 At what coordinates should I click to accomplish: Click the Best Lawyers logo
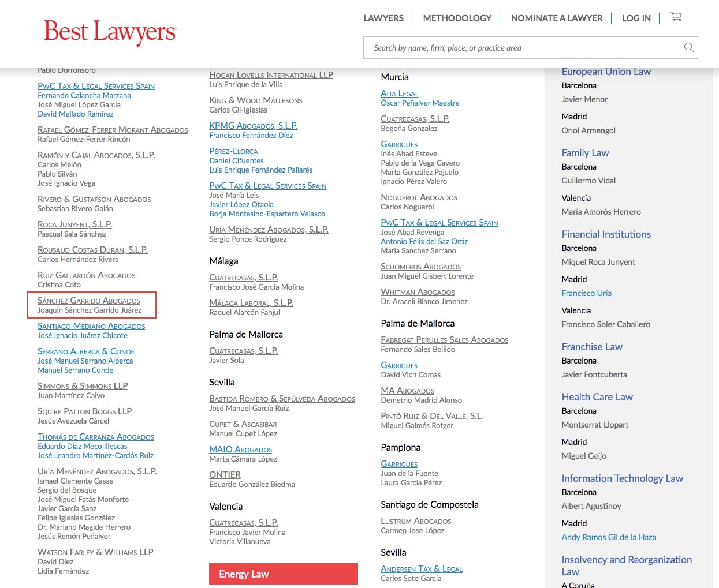coord(110,32)
